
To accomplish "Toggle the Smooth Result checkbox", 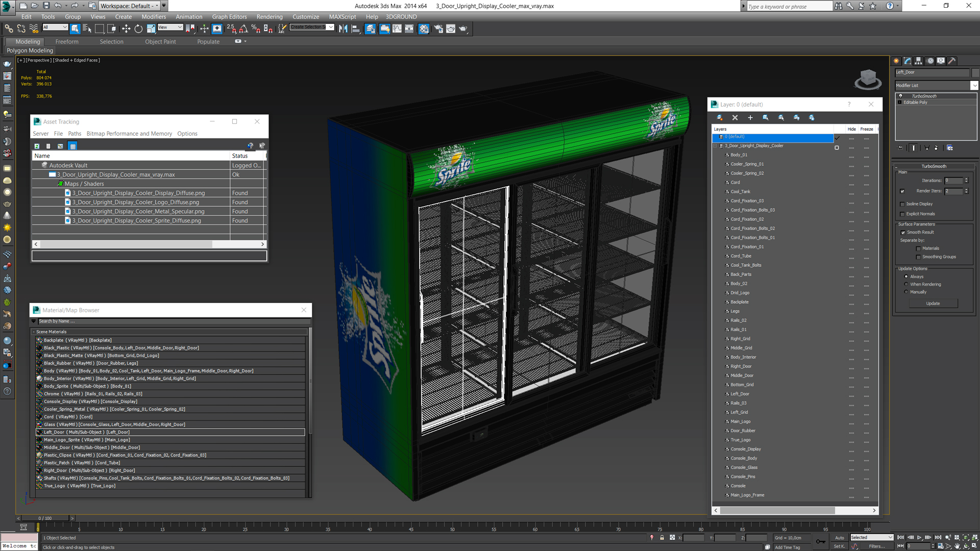I will click(x=903, y=232).
